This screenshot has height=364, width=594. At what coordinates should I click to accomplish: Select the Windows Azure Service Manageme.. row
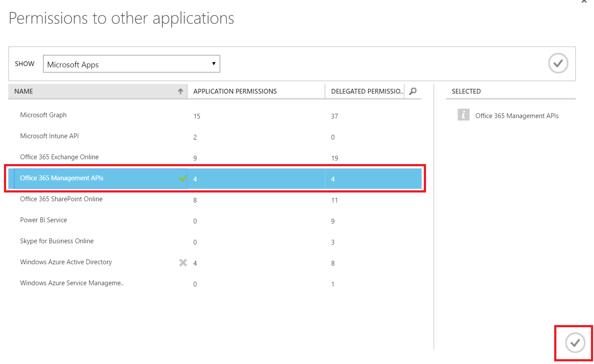(x=215, y=283)
